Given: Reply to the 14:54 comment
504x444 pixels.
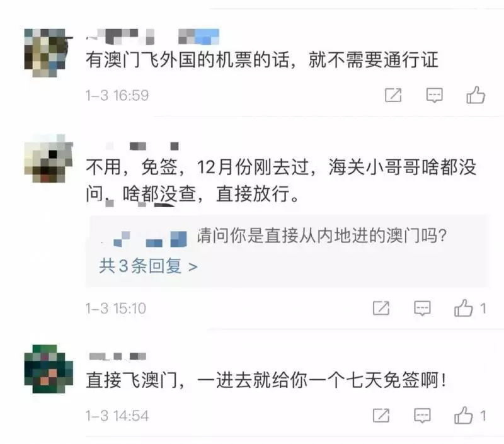Looking at the screenshot, I should tap(422, 416).
